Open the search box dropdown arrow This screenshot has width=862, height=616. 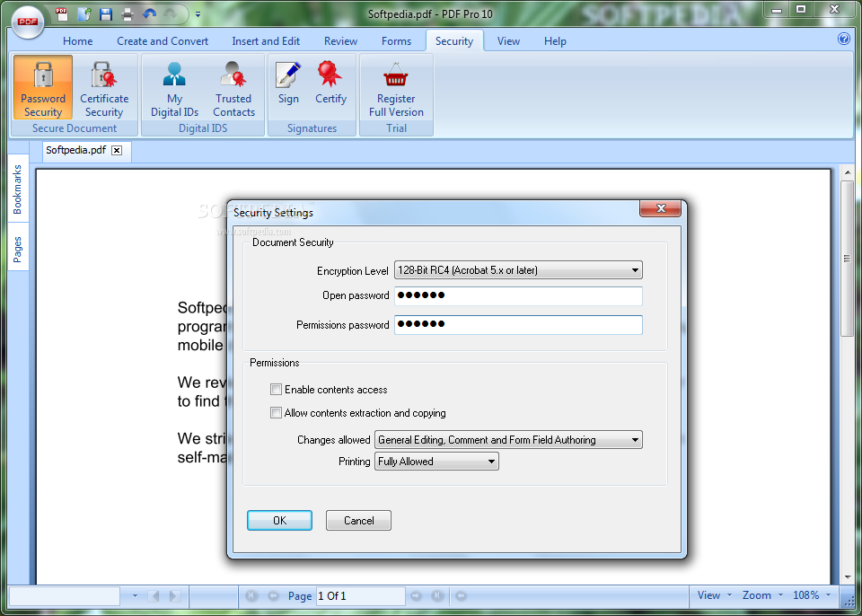click(135, 595)
